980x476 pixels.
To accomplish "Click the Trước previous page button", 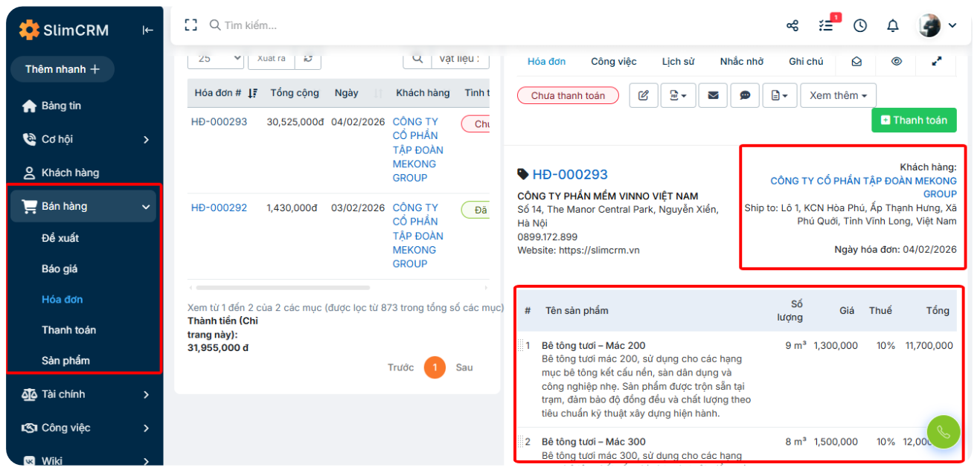I will 400,367.
